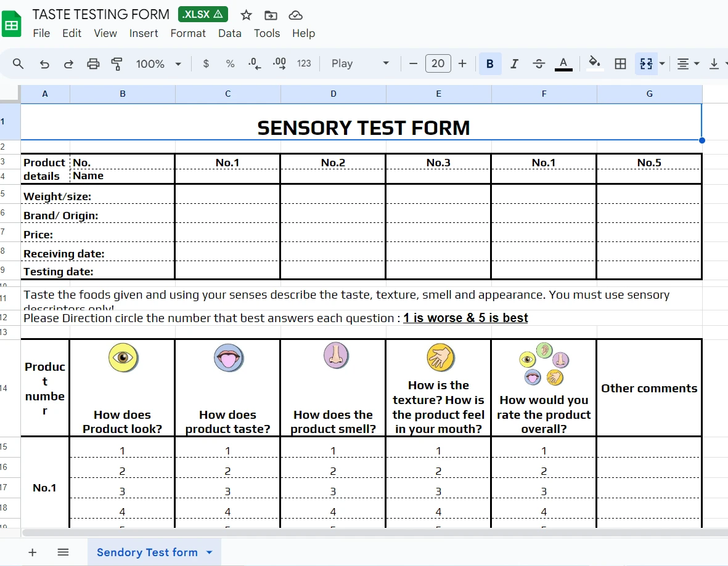This screenshot has height=566, width=728.
Task: Open the Tools menu
Action: pyautogui.click(x=266, y=33)
